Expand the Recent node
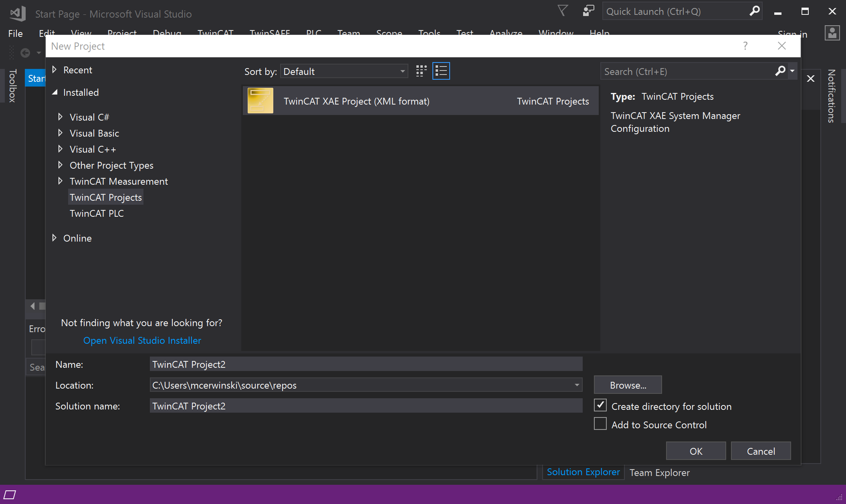This screenshot has height=504, width=846. pos(55,70)
